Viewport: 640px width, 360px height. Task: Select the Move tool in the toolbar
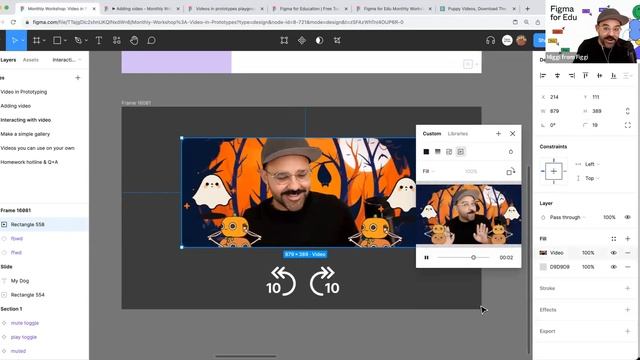pos(15,40)
